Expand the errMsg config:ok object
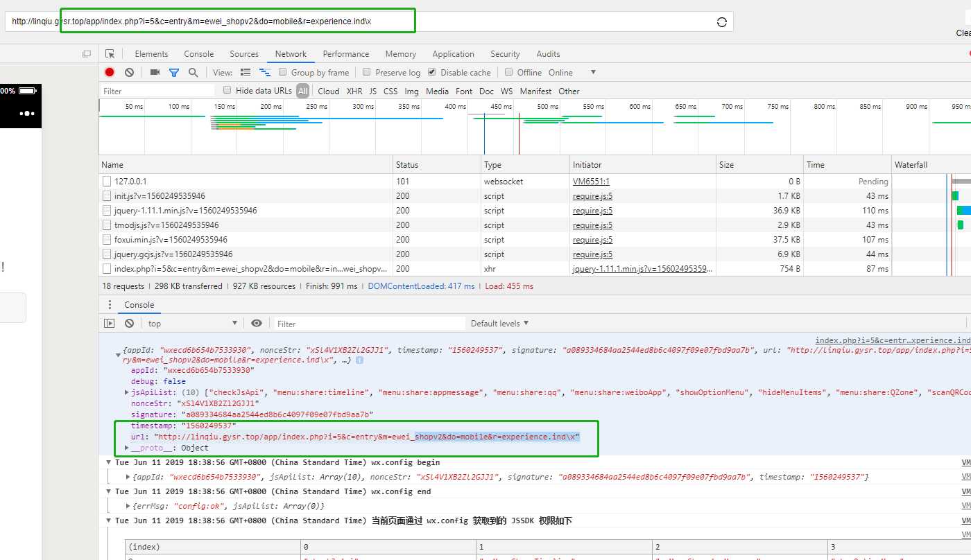Image resolution: width=971 pixels, height=560 pixels. pyautogui.click(x=128, y=506)
